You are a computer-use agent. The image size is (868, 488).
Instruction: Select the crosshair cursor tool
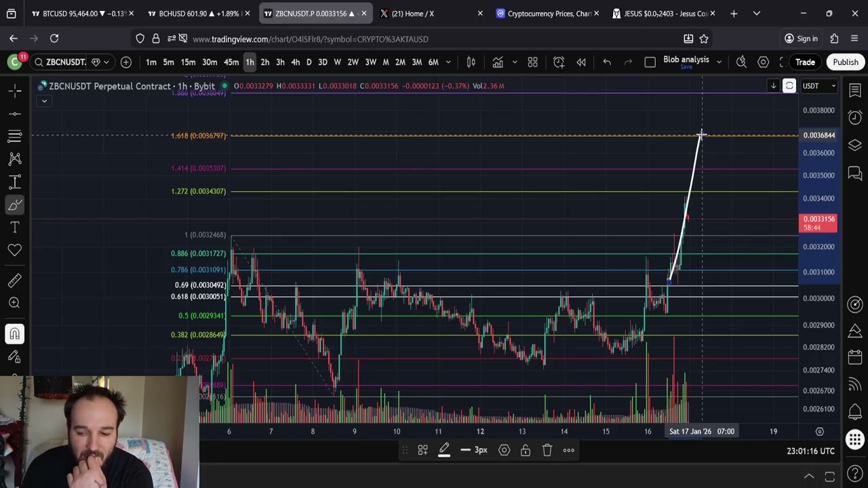point(15,90)
